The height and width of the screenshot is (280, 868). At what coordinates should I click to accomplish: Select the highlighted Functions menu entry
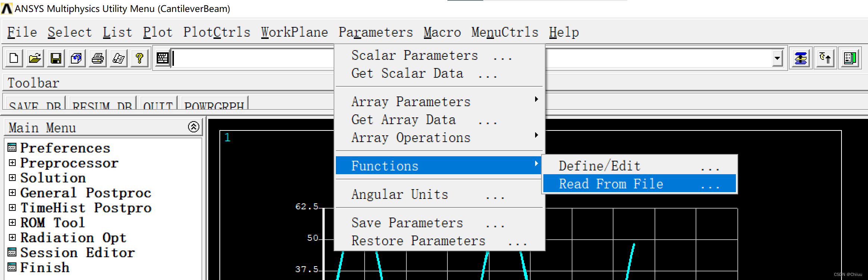click(439, 165)
